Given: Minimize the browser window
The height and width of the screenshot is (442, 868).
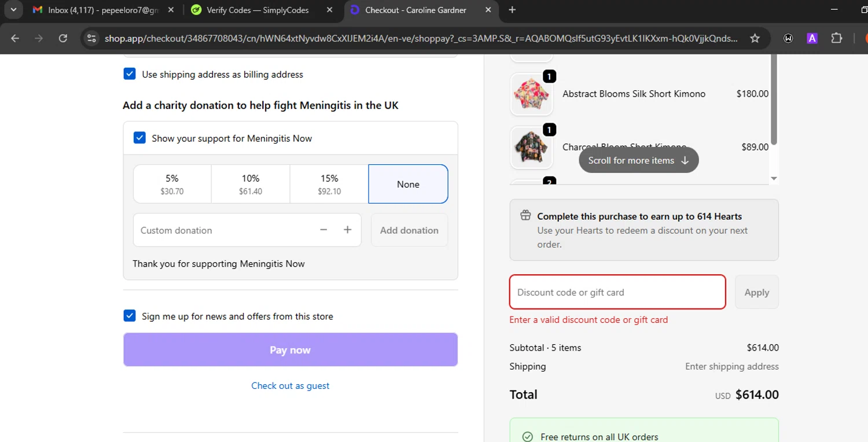Looking at the screenshot, I should point(834,10).
